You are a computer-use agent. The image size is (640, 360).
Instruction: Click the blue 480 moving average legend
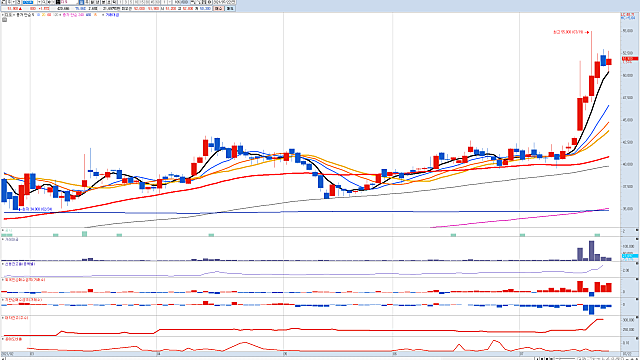coord(88,15)
